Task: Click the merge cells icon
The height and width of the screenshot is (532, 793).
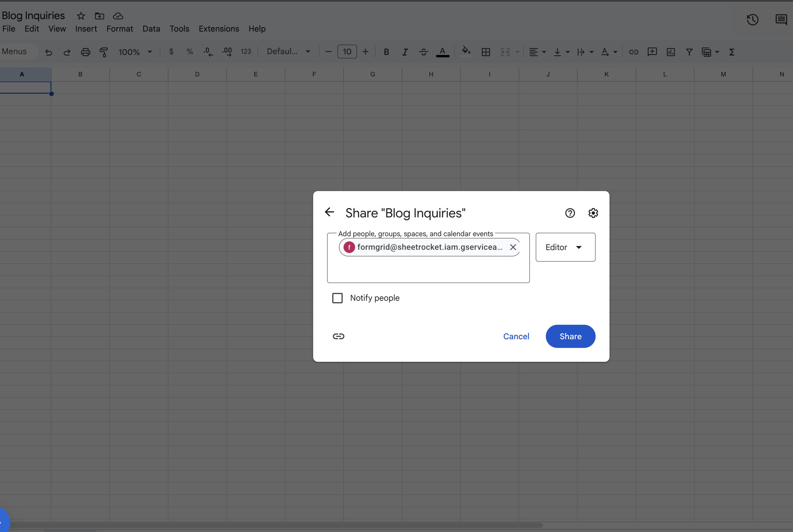Action: click(505, 52)
